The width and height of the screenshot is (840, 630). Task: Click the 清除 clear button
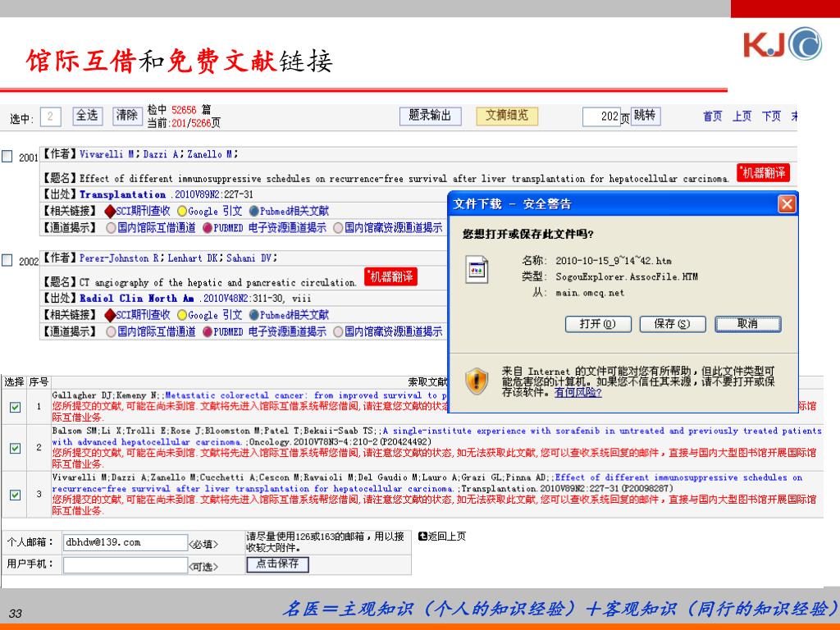(x=127, y=116)
